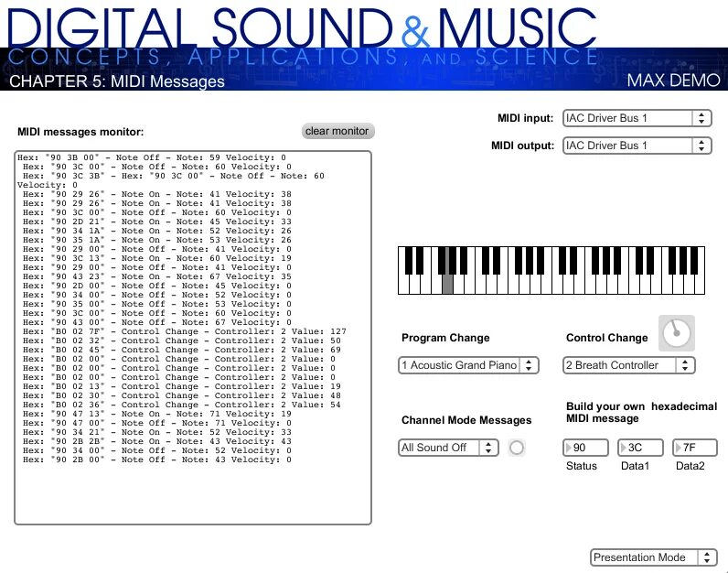Click the MIDI input label

[x=526, y=118]
